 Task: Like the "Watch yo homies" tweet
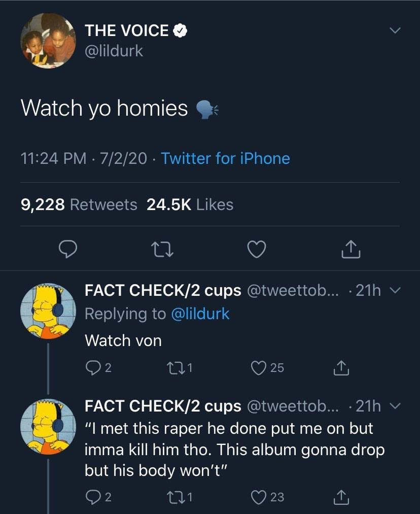(x=256, y=249)
